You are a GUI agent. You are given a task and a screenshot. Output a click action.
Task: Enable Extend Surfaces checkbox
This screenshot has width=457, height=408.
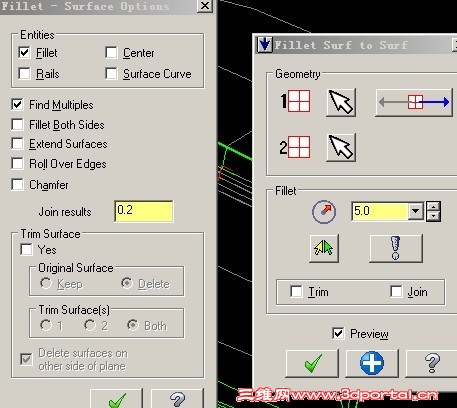[x=17, y=144]
